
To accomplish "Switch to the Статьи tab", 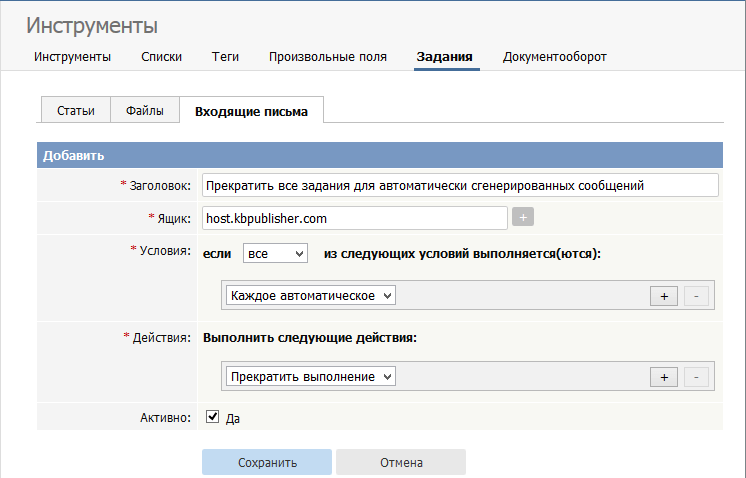I will tap(76, 111).
